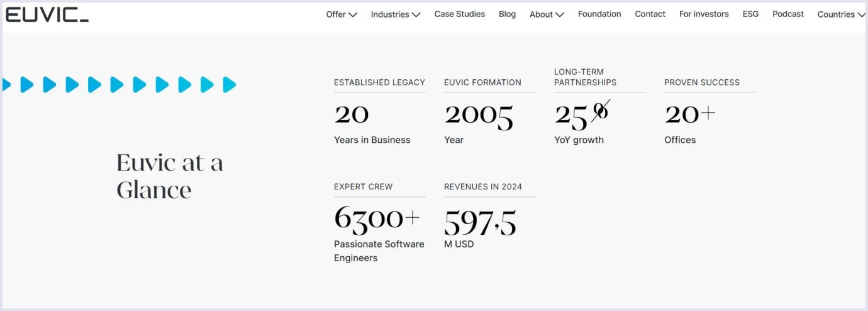Click the 'M USD' caption

pos(459,244)
